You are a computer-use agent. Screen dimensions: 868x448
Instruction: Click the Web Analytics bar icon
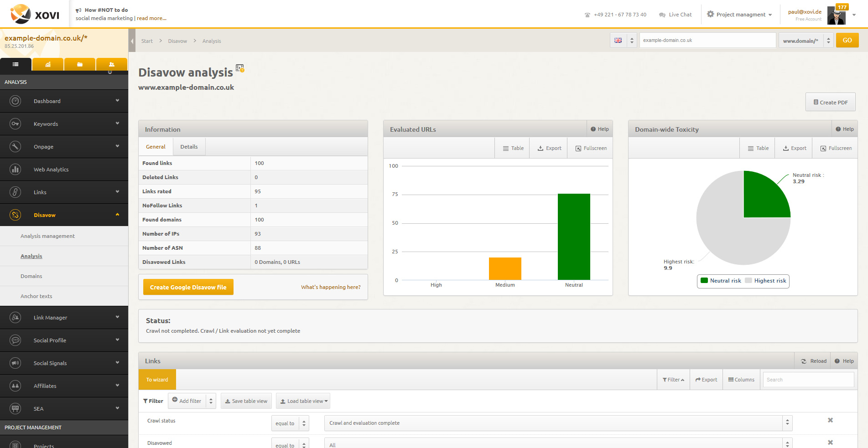(x=16, y=170)
